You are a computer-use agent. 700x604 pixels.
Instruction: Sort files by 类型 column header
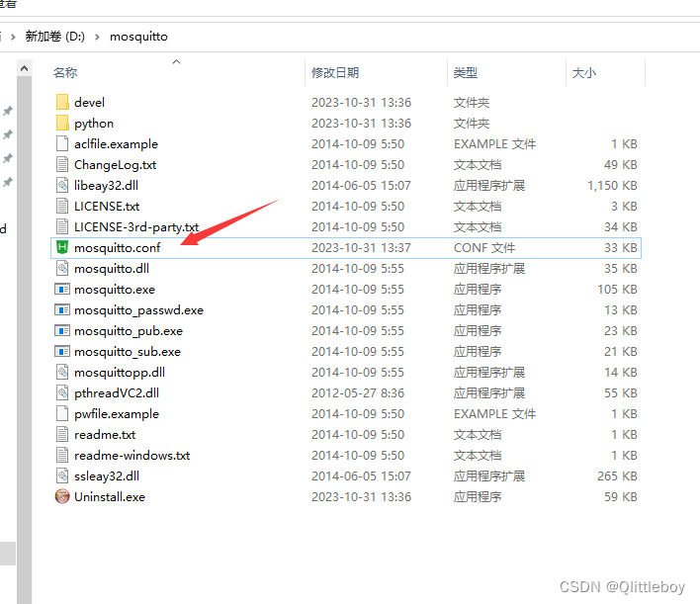[x=466, y=72]
